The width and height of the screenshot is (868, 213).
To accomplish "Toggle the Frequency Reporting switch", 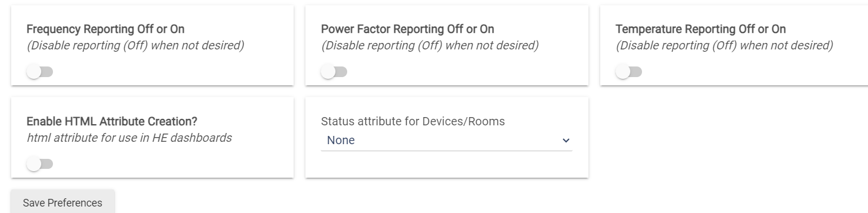I will coord(40,72).
